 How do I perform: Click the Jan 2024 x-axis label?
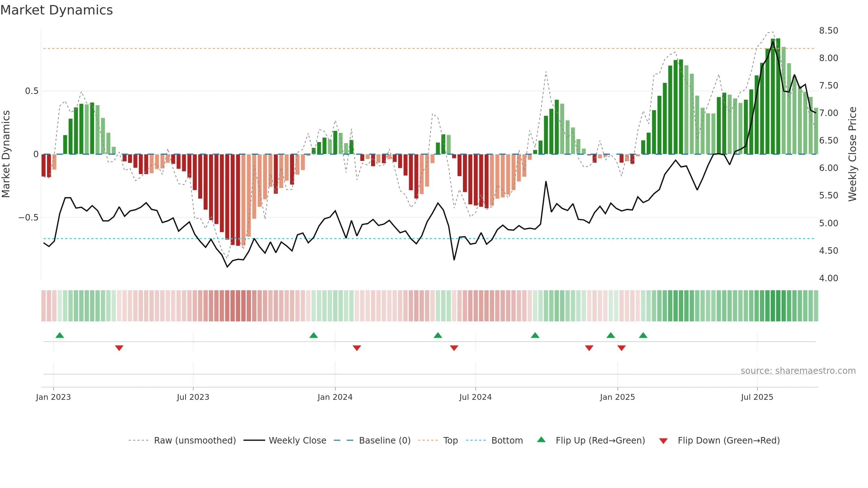[x=335, y=397]
